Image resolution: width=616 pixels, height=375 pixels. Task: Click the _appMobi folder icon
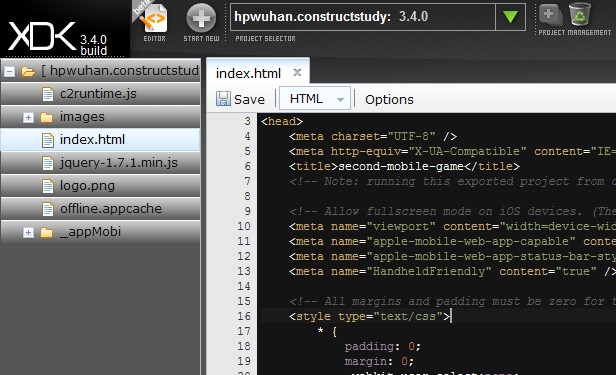[x=46, y=232]
